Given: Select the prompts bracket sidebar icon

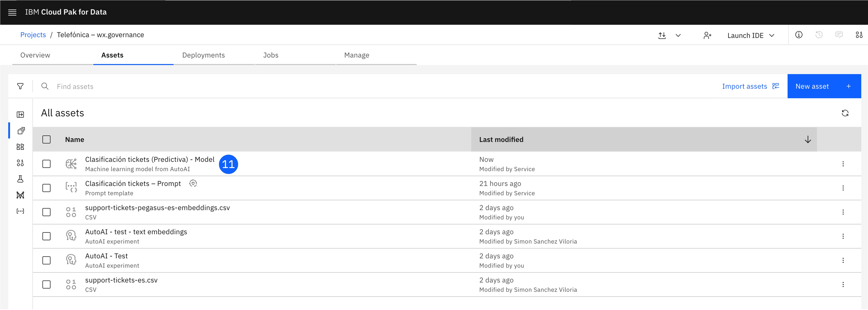Looking at the screenshot, I should [x=20, y=211].
